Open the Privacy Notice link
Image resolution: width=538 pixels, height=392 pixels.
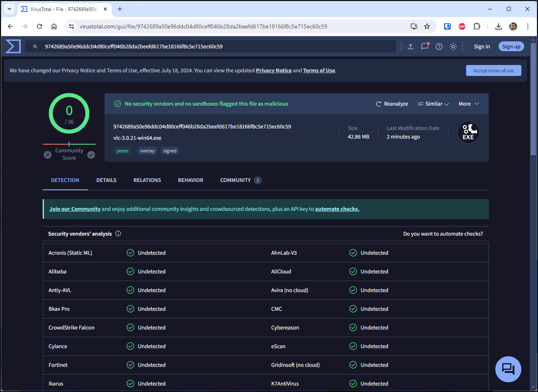pos(274,71)
